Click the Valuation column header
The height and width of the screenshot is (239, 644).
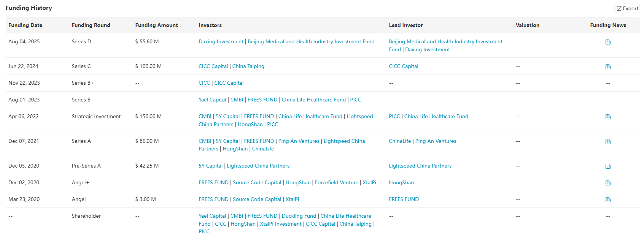[527, 25]
